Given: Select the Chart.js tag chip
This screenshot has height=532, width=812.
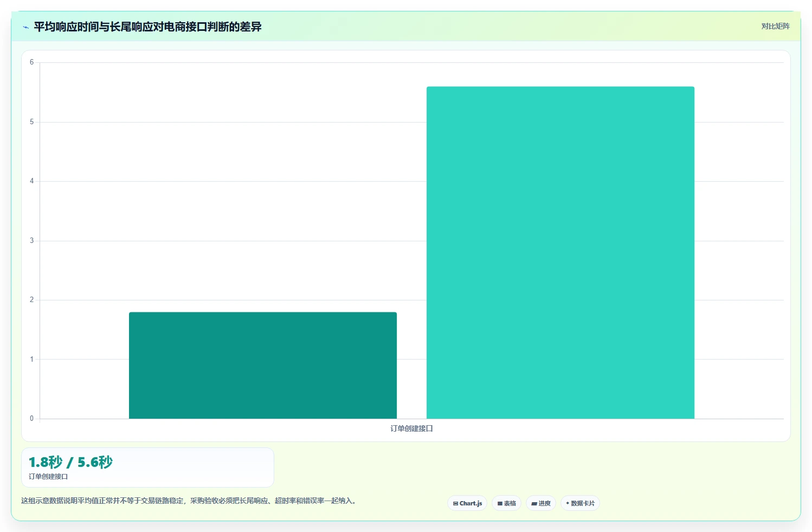Looking at the screenshot, I should (467, 503).
